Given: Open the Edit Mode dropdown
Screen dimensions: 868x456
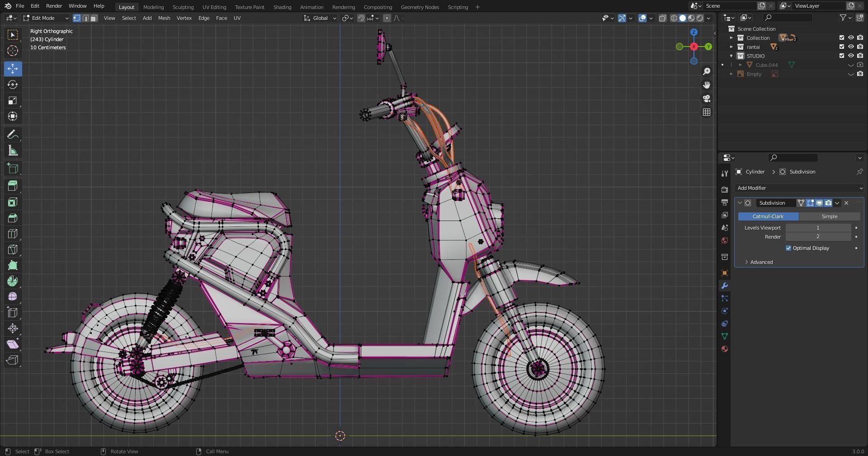Looking at the screenshot, I should point(46,18).
